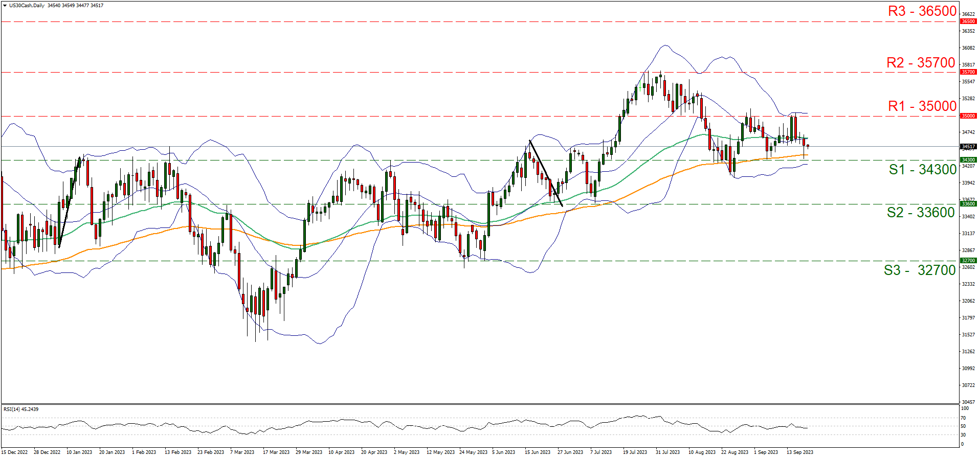
Task: Select the red 36500 price tag
Action: (x=968, y=21)
